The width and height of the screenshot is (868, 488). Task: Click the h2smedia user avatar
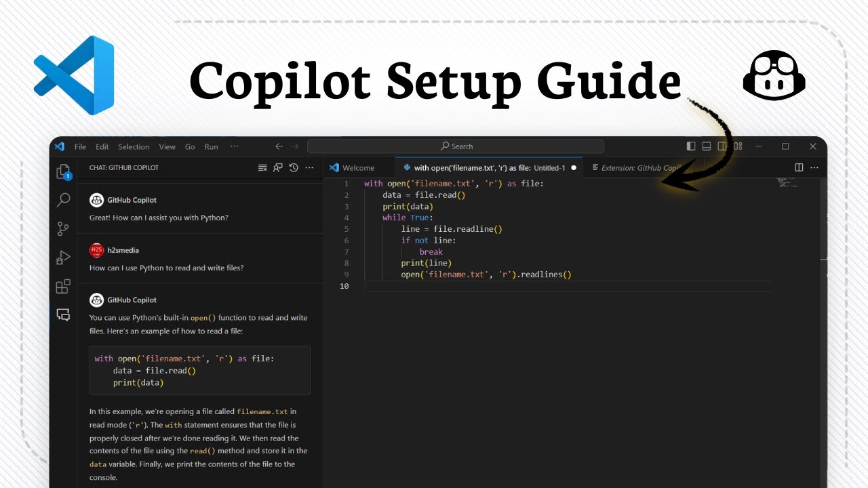[96, 250]
